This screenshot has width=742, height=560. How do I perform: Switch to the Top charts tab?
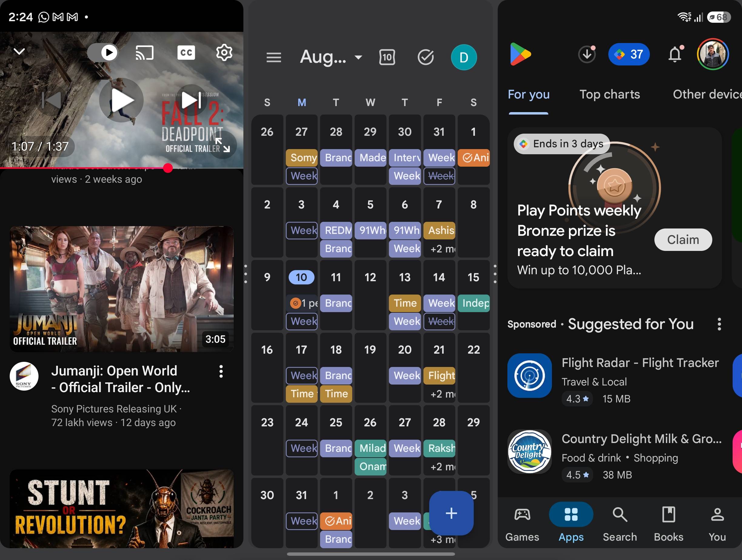(610, 95)
